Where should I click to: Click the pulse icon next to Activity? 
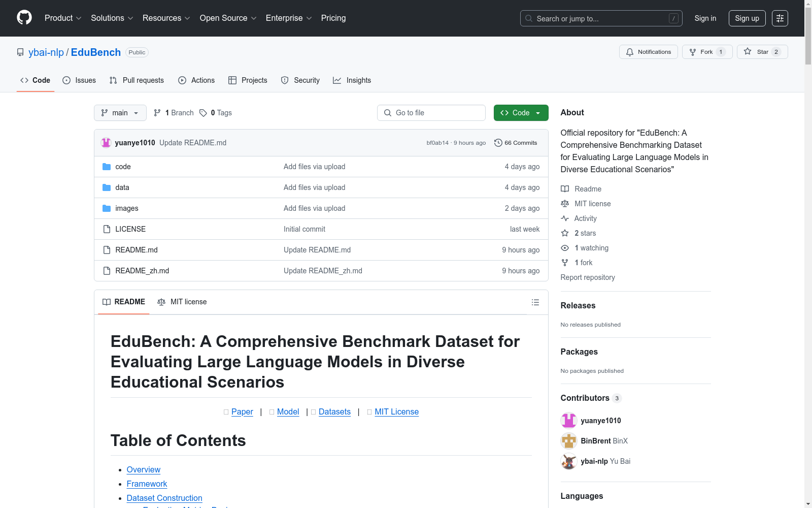coord(565,218)
